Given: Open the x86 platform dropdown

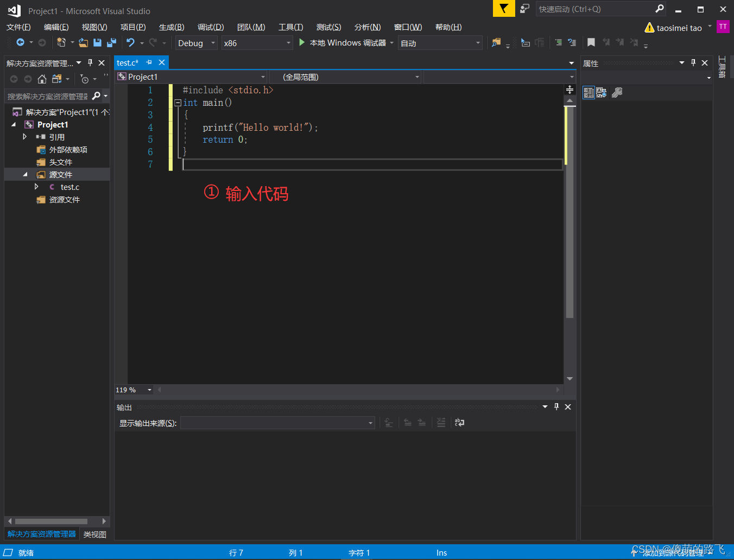Looking at the screenshot, I should [x=257, y=43].
